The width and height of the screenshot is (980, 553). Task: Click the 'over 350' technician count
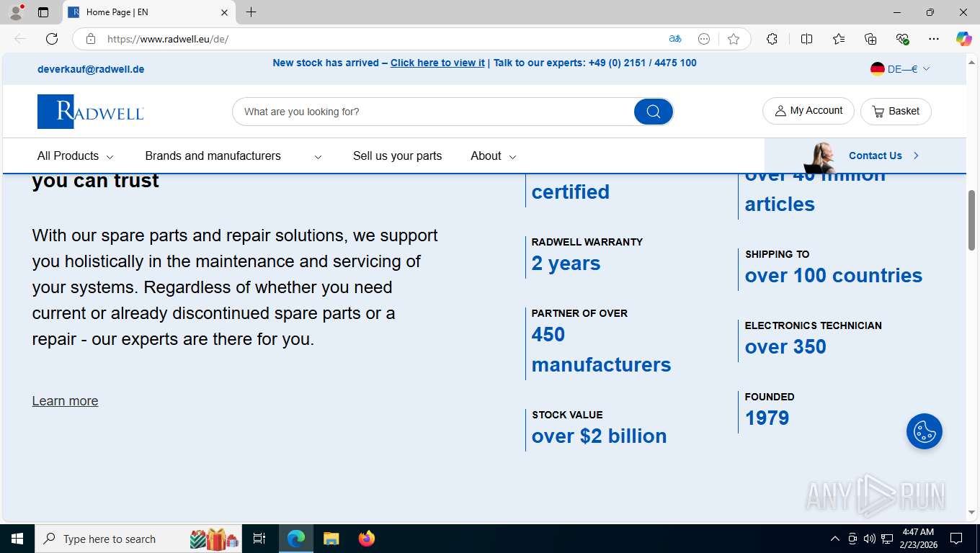(785, 347)
